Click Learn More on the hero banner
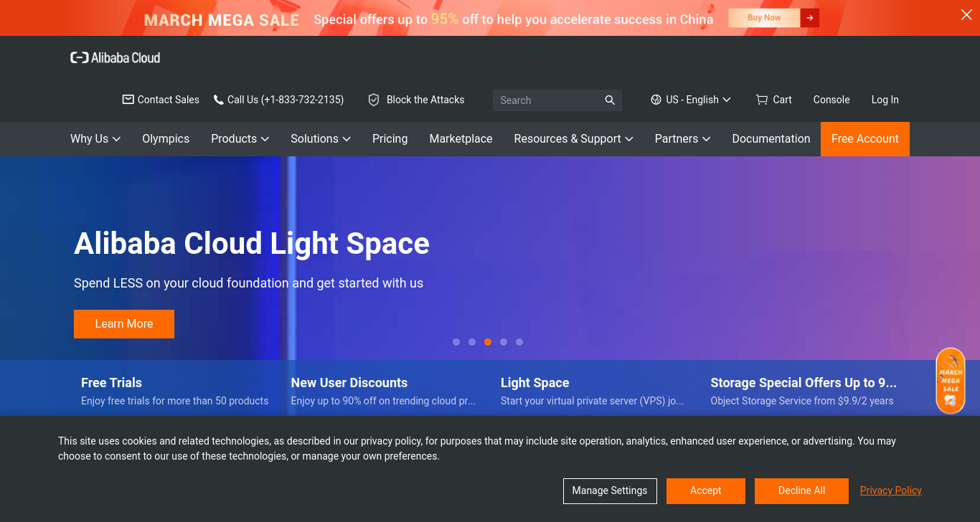The height and width of the screenshot is (522, 980). click(124, 324)
